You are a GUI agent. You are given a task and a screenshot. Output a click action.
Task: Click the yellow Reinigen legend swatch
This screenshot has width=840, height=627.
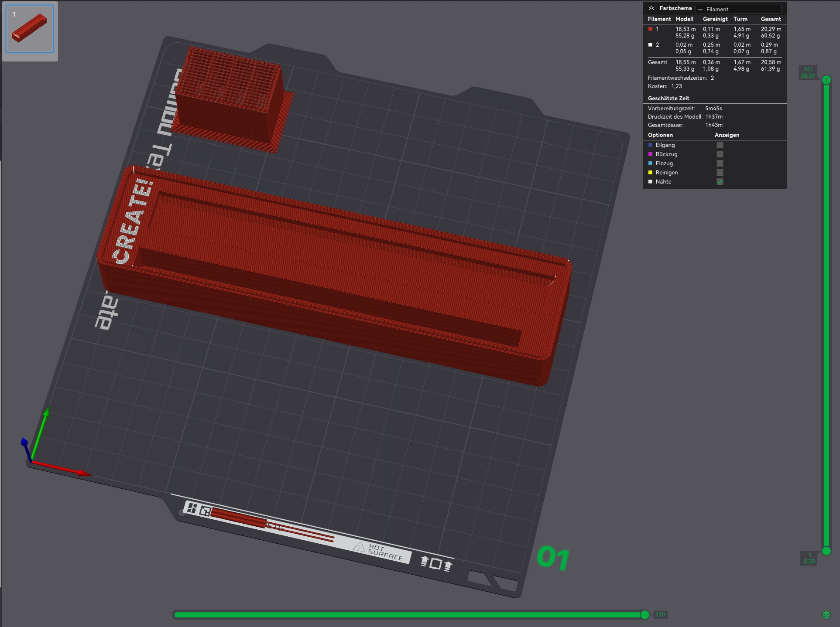[x=651, y=173]
